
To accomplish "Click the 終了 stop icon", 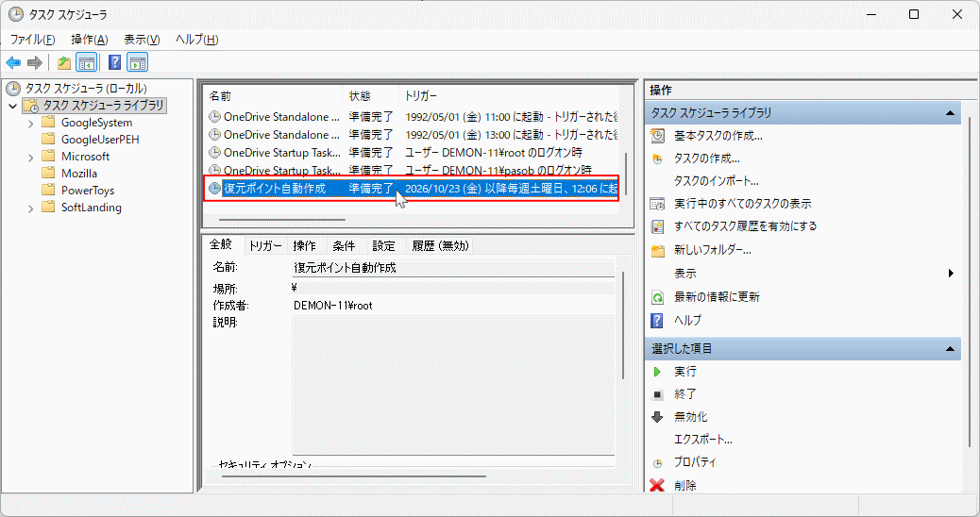I will tap(657, 394).
